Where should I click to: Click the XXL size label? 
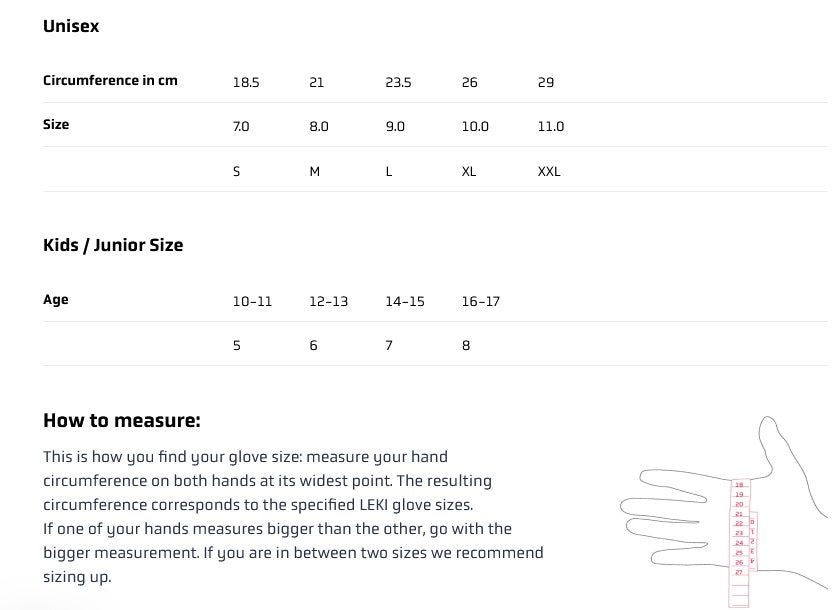tap(549, 171)
